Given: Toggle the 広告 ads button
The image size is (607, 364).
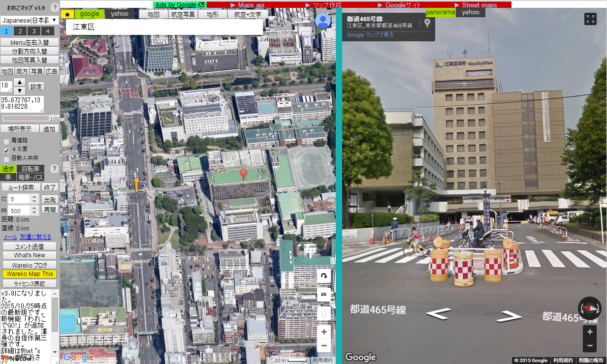Looking at the screenshot, I should pos(52,71).
